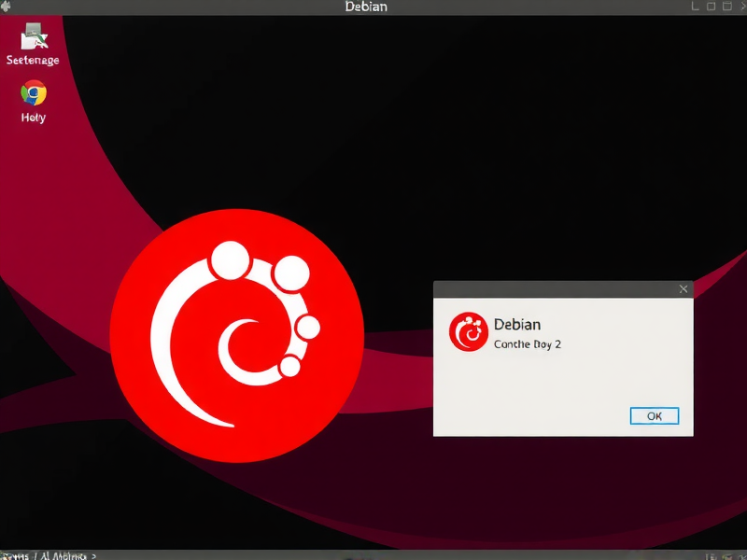Viewport: 747px width, 560px height.
Task: Expand the ">" chevron on the bottom taskbar
Action: (x=93, y=554)
